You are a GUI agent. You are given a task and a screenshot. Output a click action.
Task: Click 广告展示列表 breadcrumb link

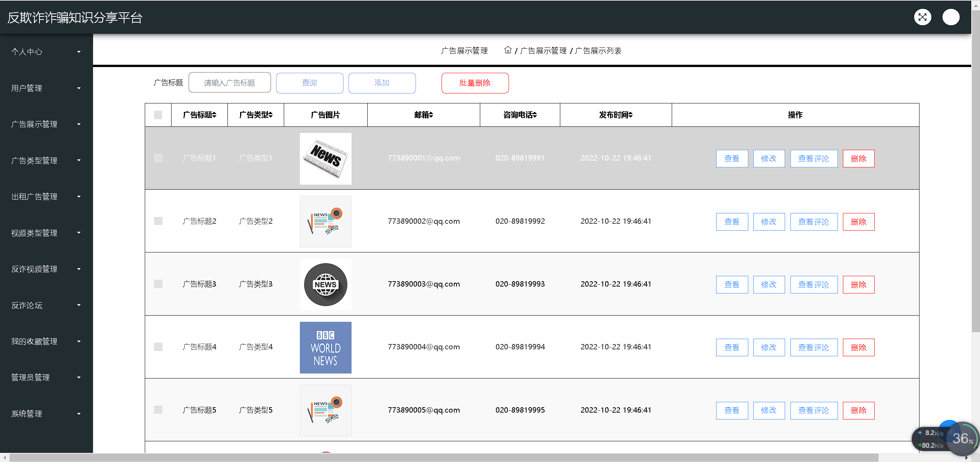tap(598, 51)
